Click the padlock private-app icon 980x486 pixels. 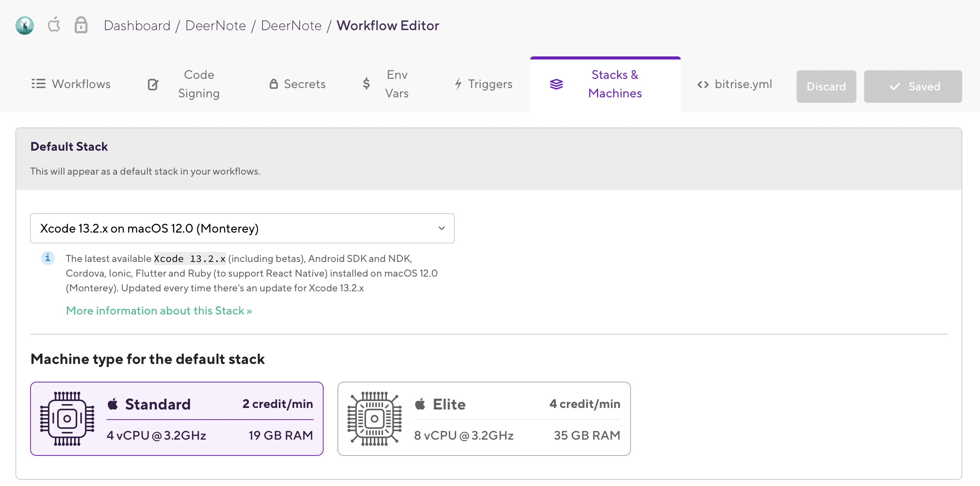(x=81, y=25)
